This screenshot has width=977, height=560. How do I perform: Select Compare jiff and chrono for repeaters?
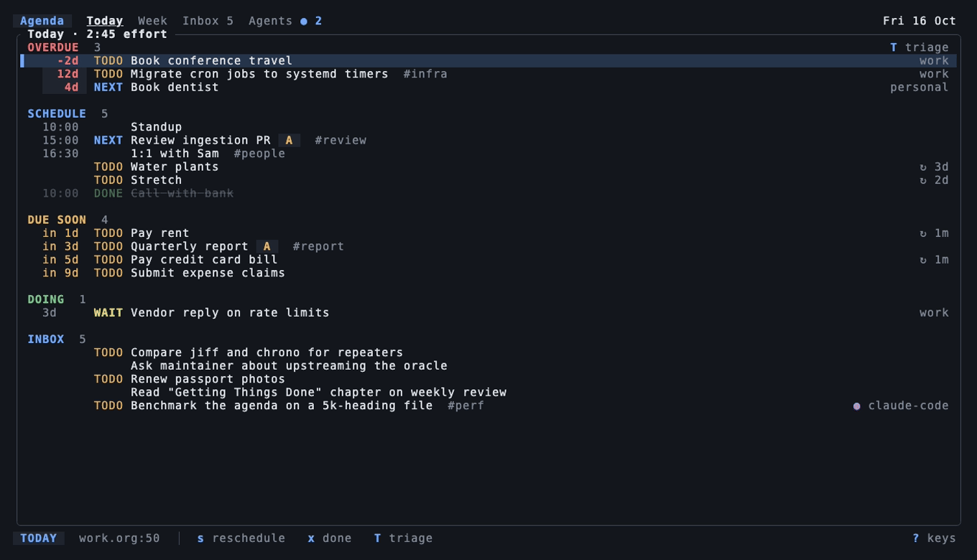click(488, 353)
